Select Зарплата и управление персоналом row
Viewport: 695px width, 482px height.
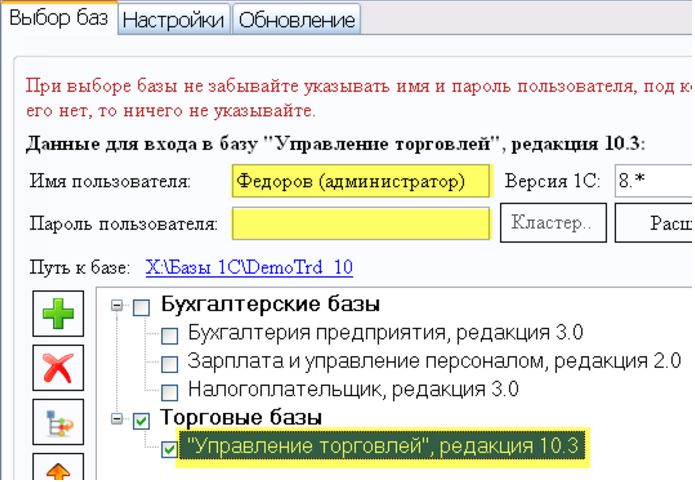click(434, 361)
